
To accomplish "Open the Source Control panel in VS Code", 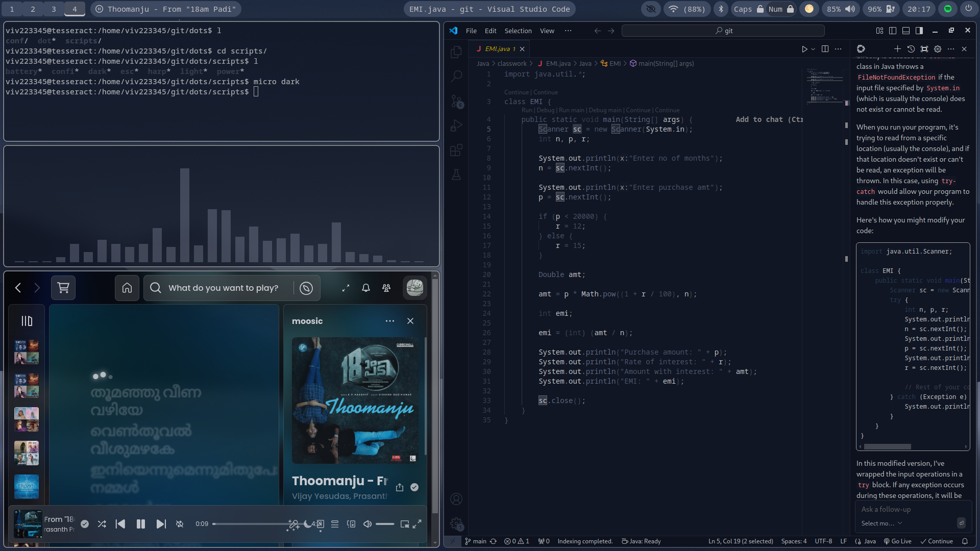I will [x=456, y=102].
